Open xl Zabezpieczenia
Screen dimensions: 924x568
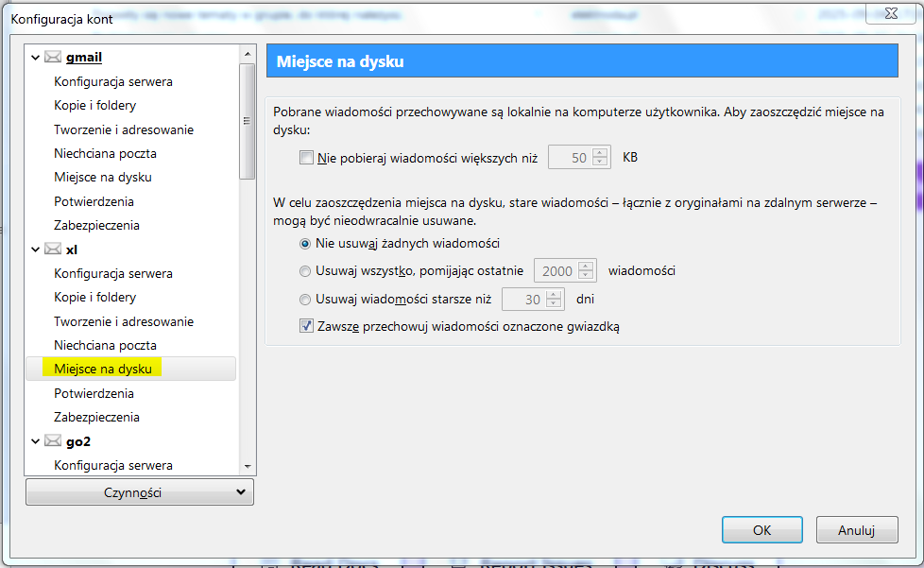click(96, 417)
